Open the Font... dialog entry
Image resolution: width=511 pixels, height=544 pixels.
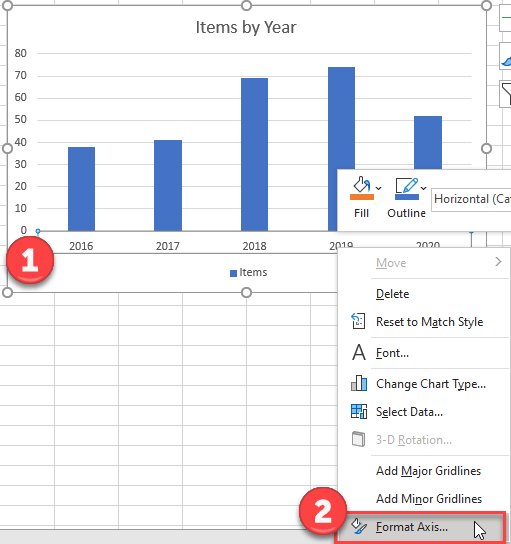[x=392, y=353]
